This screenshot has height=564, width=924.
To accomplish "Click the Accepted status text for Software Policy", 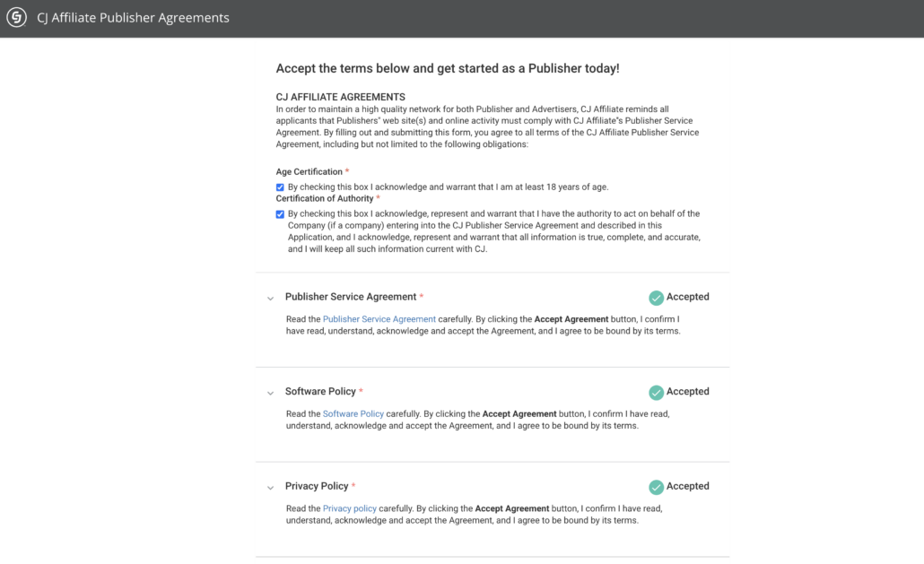I will pyautogui.click(x=688, y=392).
